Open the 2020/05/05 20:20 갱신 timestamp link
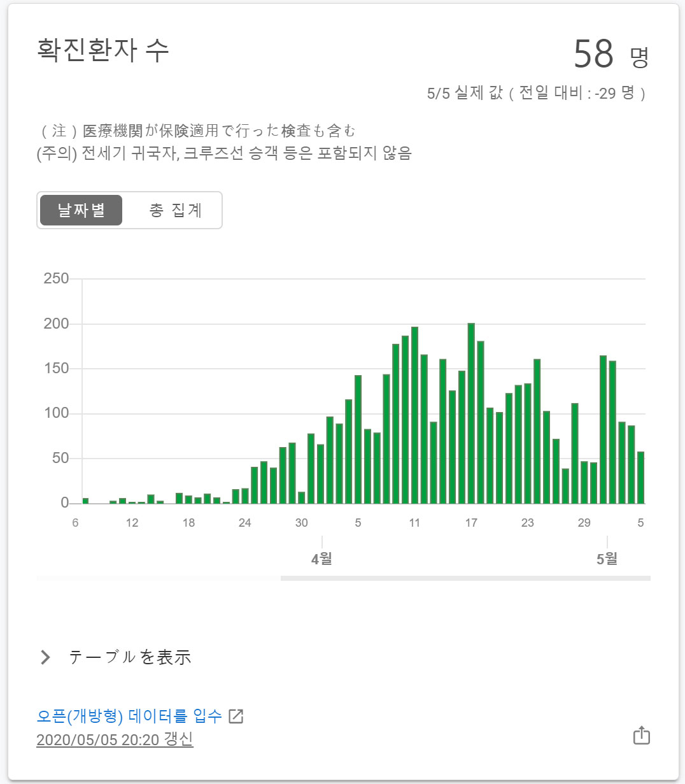The image size is (685, 784). point(115,739)
